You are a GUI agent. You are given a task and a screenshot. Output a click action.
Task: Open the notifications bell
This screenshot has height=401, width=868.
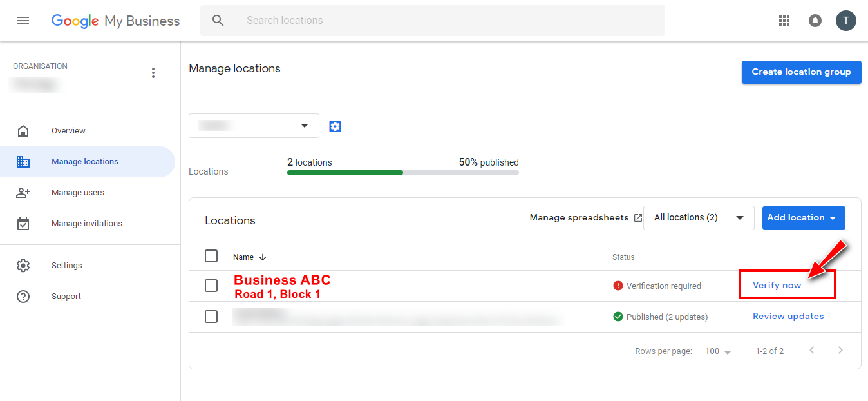pos(815,21)
